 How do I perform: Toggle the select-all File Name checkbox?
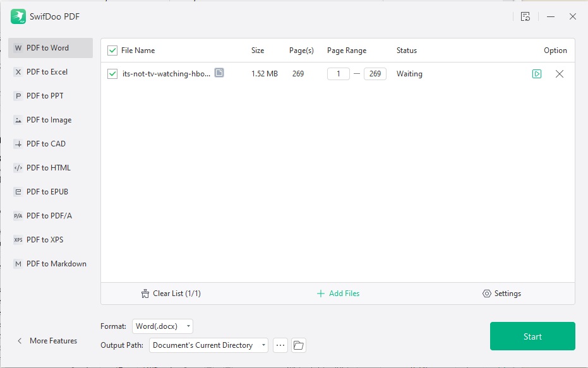[112, 50]
